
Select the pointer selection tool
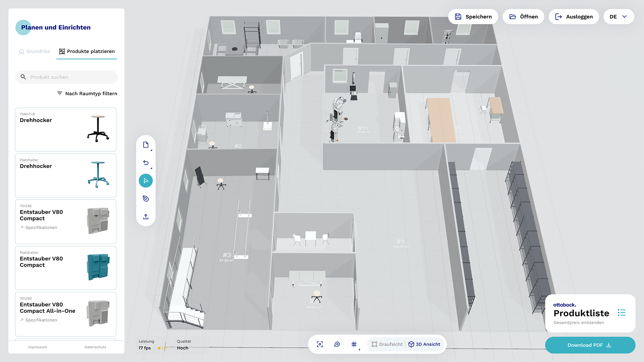[146, 181]
